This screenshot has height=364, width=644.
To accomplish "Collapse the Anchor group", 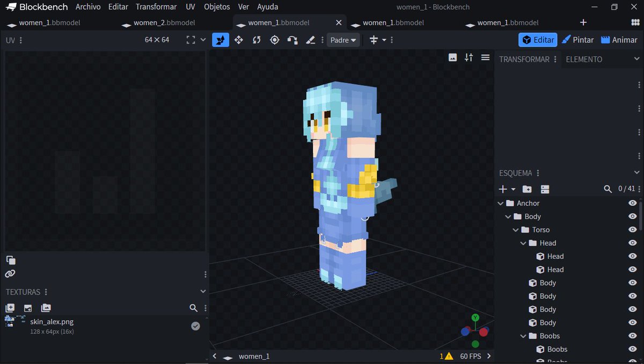I will tap(501, 203).
